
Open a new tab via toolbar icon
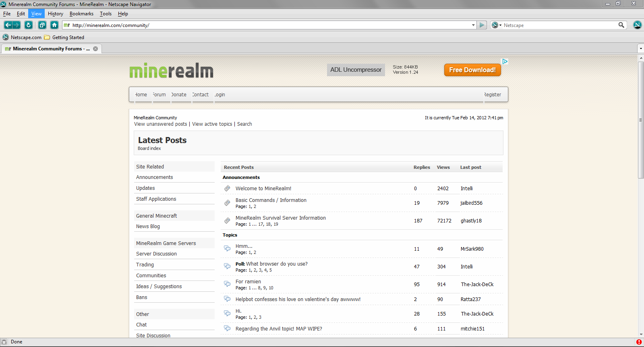click(x=42, y=25)
